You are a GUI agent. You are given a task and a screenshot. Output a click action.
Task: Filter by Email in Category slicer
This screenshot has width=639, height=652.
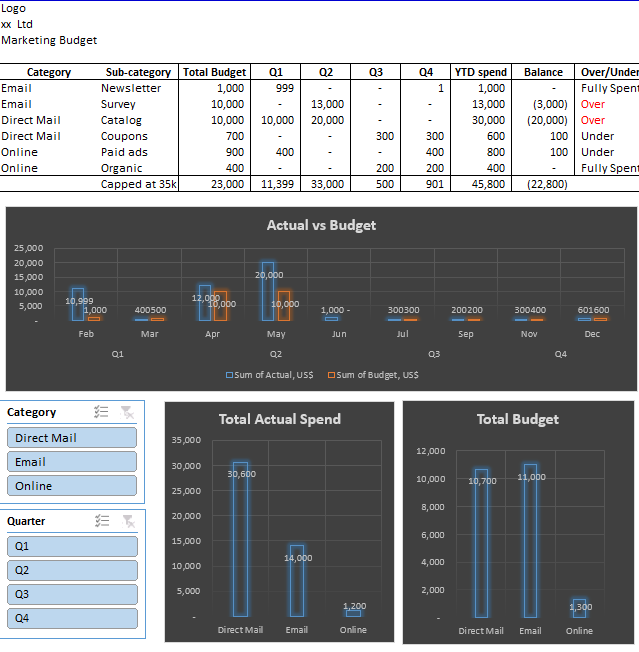72,462
